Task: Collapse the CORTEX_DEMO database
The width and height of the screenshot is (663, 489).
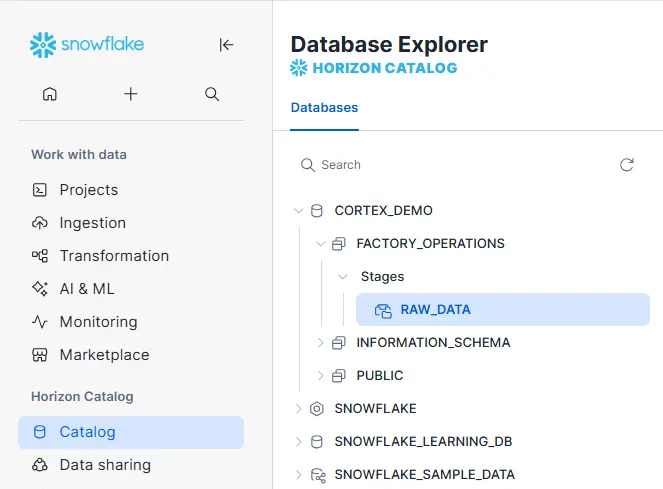Action: (298, 211)
